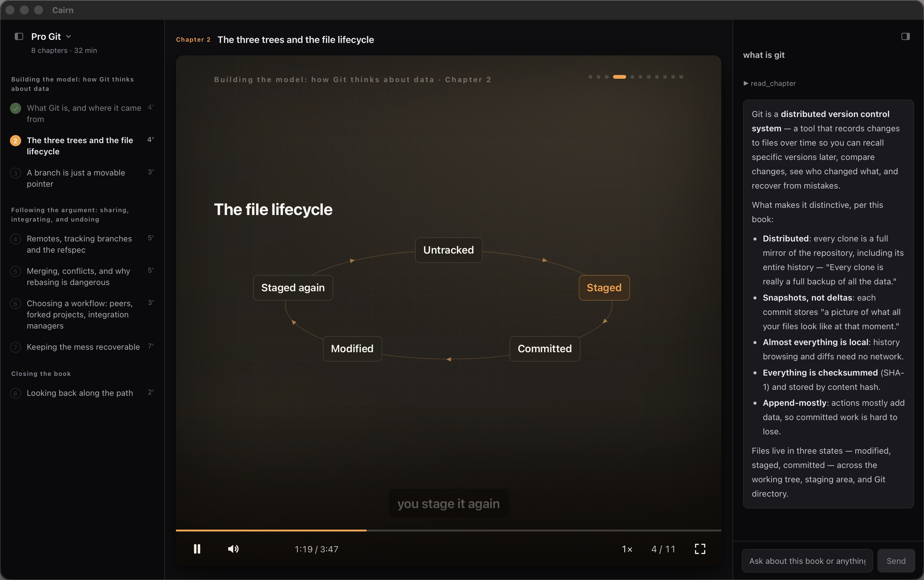This screenshot has width=924, height=580.
Task: Click the 'Ask about this book' input field
Action: click(807, 561)
